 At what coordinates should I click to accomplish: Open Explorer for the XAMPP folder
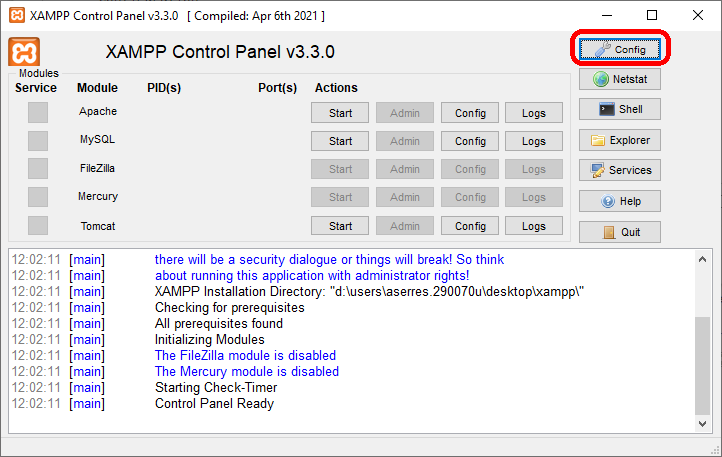click(619, 140)
